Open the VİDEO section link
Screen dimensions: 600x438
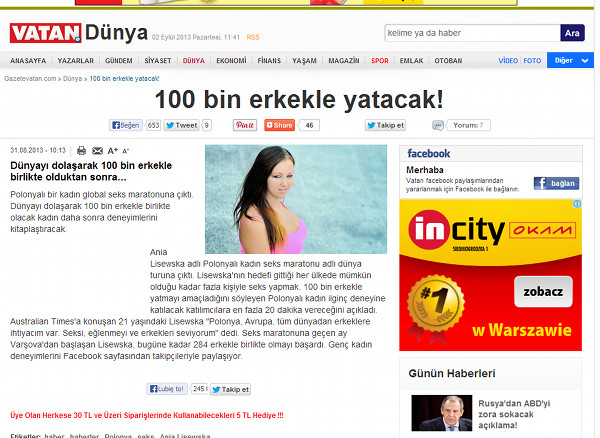click(508, 60)
